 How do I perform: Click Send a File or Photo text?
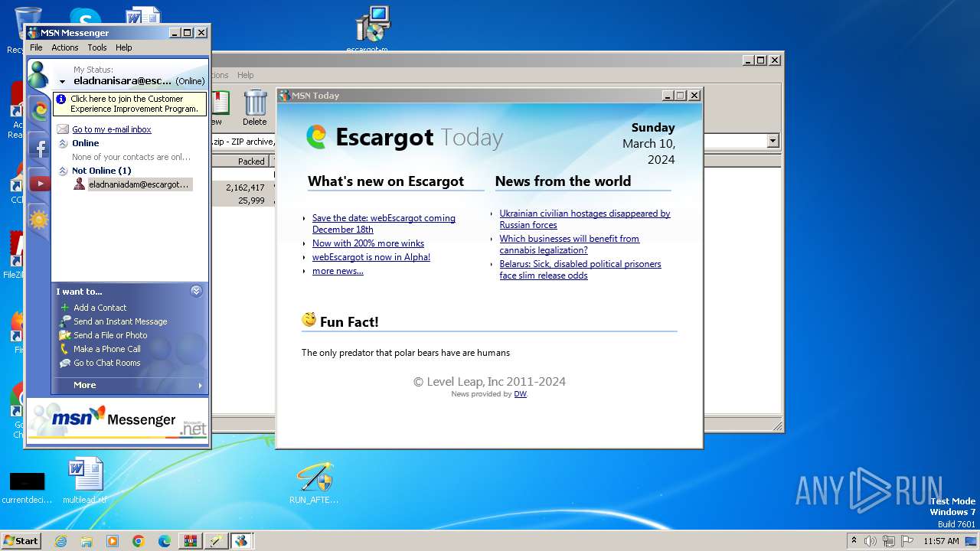coord(110,335)
